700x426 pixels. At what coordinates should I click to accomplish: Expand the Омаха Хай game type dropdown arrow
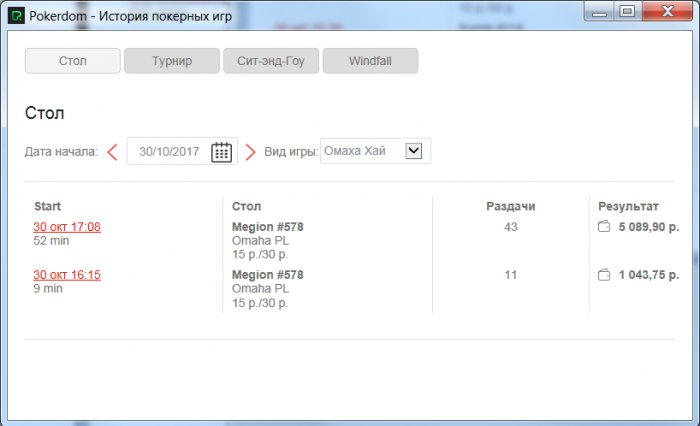[x=414, y=150]
